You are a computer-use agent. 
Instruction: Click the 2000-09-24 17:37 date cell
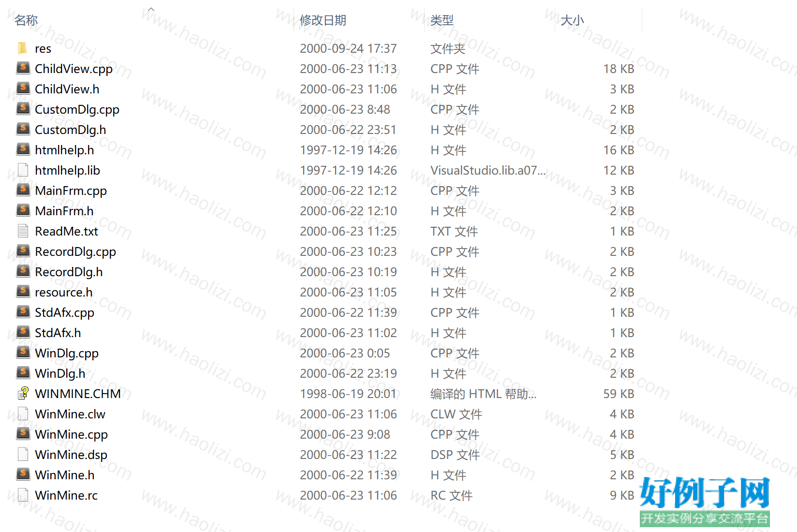(x=348, y=49)
